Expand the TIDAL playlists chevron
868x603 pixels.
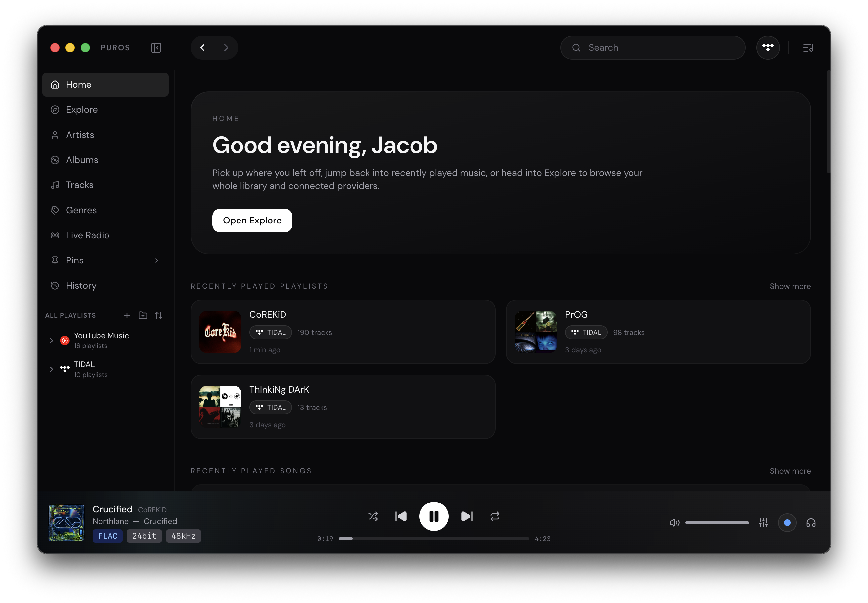point(51,369)
